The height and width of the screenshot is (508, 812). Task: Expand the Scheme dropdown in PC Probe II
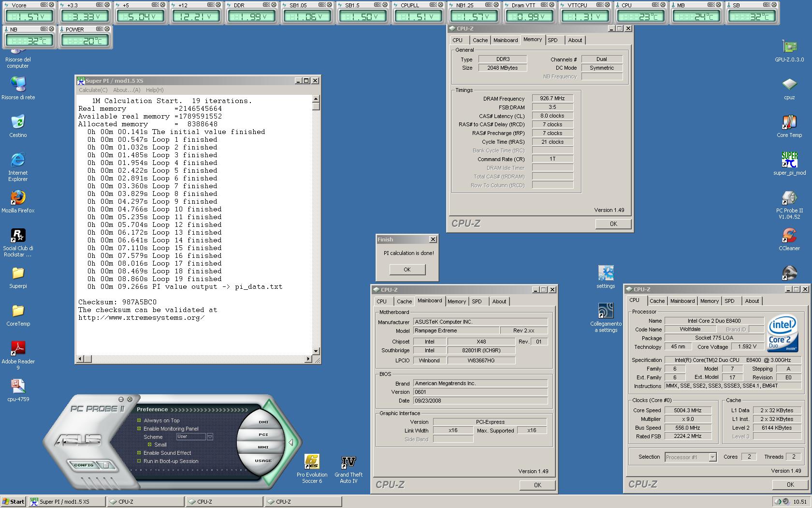coord(210,436)
